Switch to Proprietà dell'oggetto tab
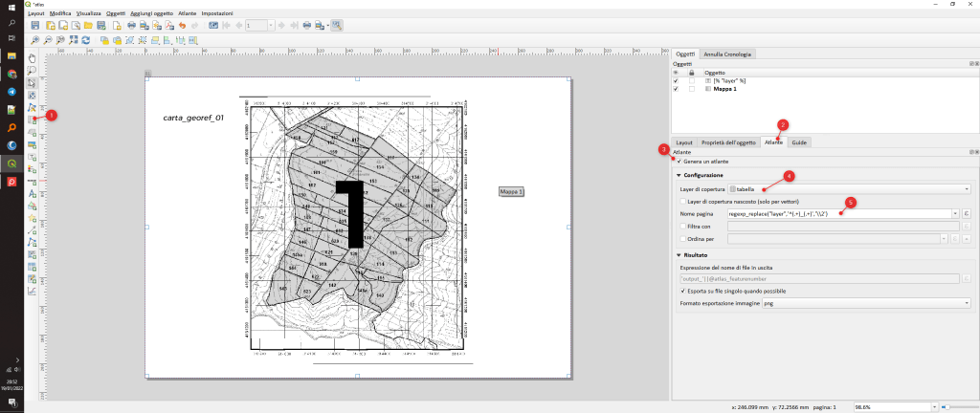 point(729,142)
